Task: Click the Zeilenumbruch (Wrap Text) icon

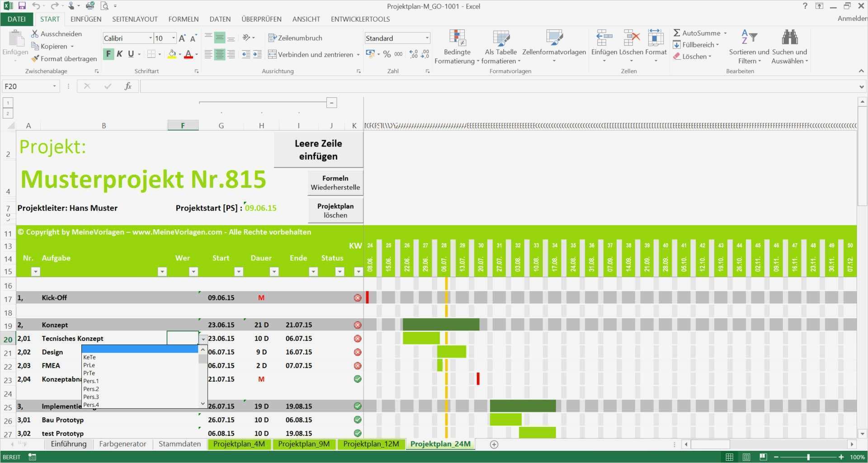Action: pos(272,38)
